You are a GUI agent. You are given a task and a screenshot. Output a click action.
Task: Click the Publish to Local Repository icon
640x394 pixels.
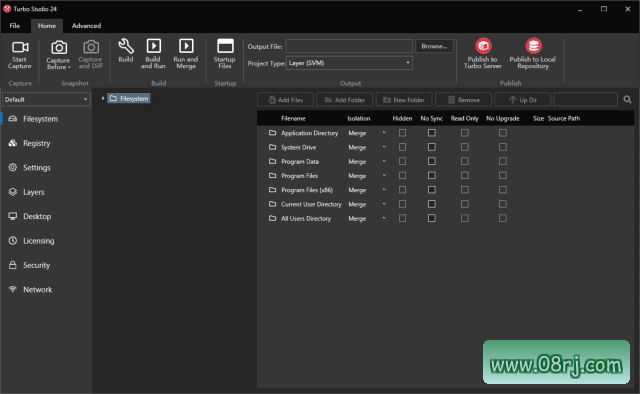tap(533, 46)
